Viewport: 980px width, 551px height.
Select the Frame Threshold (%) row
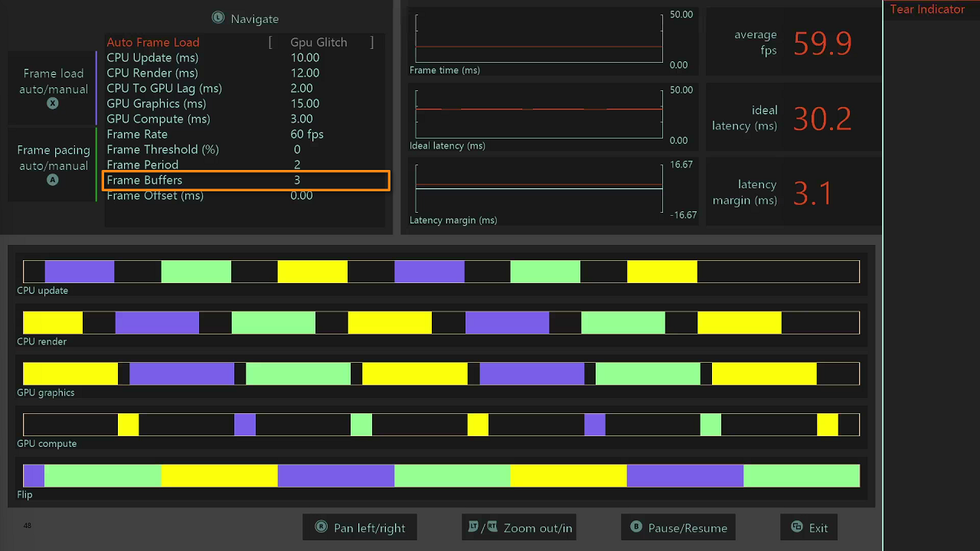coord(245,149)
